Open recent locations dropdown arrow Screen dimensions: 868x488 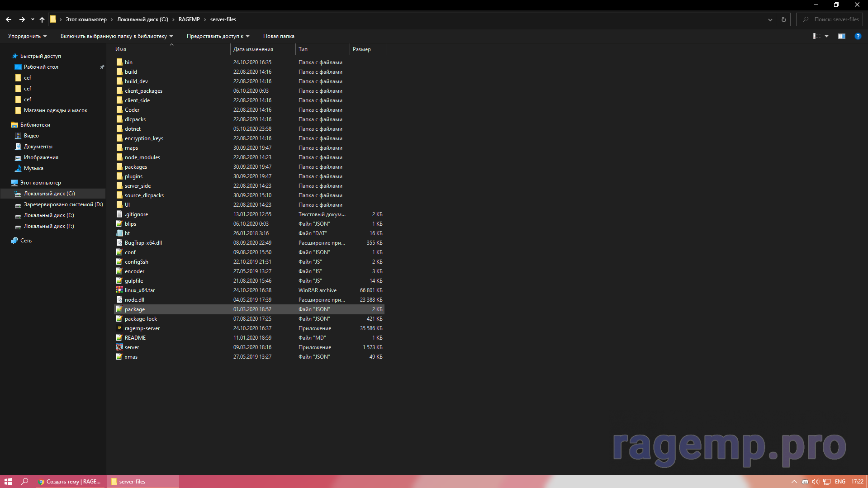[x=33, y=19]
